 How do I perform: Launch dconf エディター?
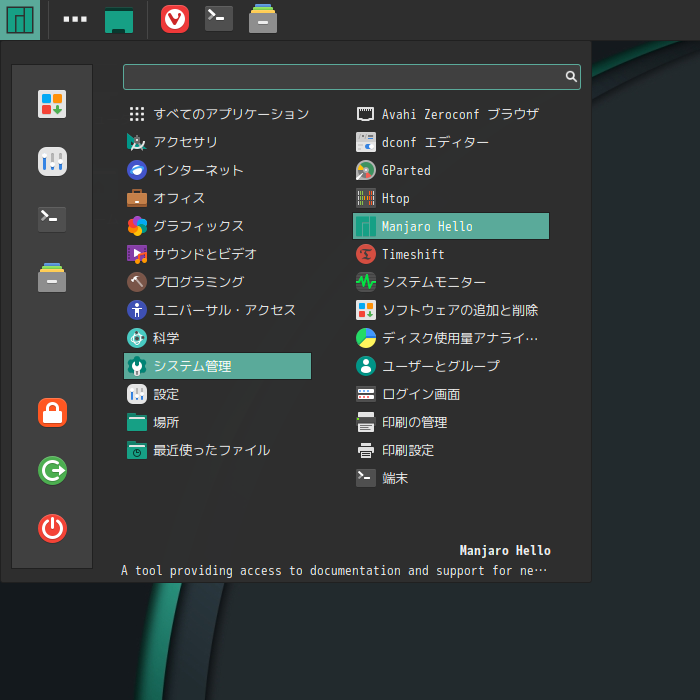434,142
